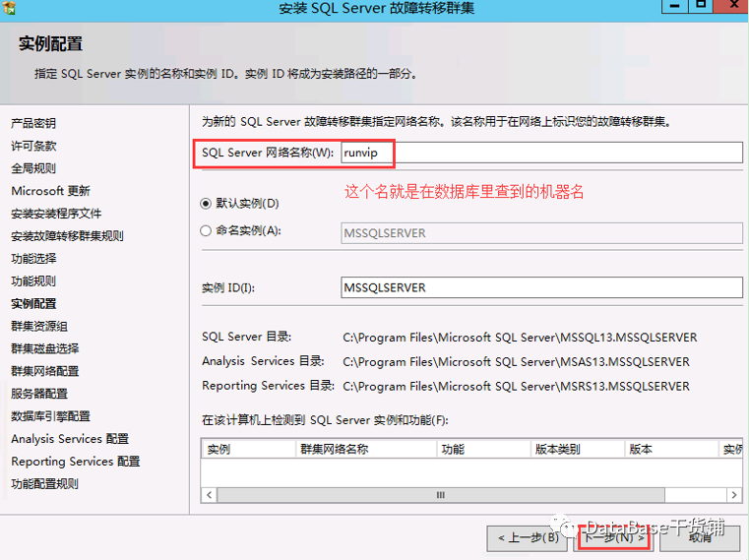Image resolution: width=749 pixels, height=560 pixels.
Task: Select 功能配置规则 in the sidebar
Action: tap(45, 483)
